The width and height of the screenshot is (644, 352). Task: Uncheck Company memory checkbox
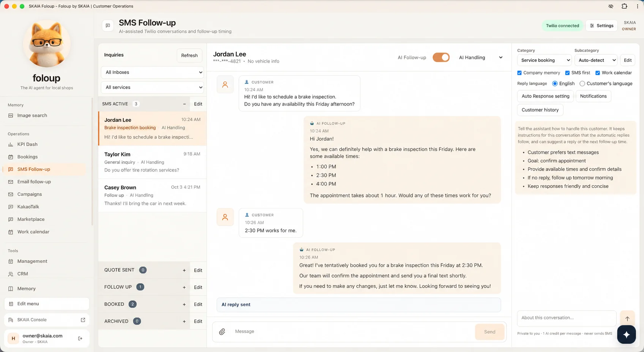[x=519, y=73]
